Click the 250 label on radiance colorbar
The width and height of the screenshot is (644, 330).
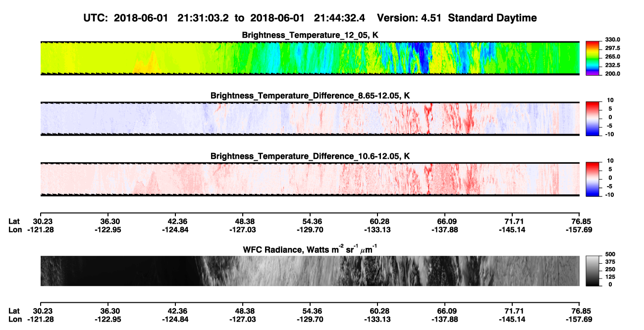(610, 269)
